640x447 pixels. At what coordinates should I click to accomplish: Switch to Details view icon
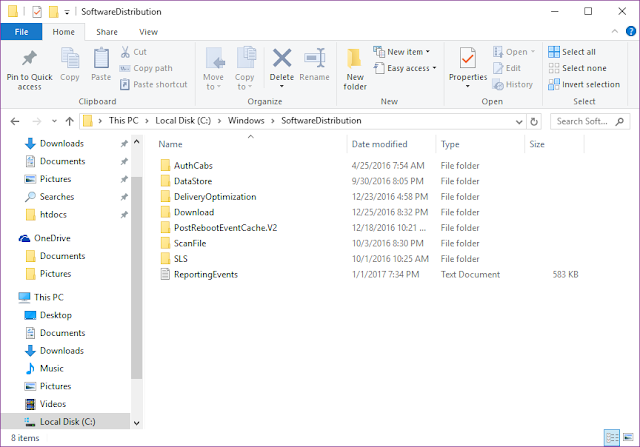(611, 438)
